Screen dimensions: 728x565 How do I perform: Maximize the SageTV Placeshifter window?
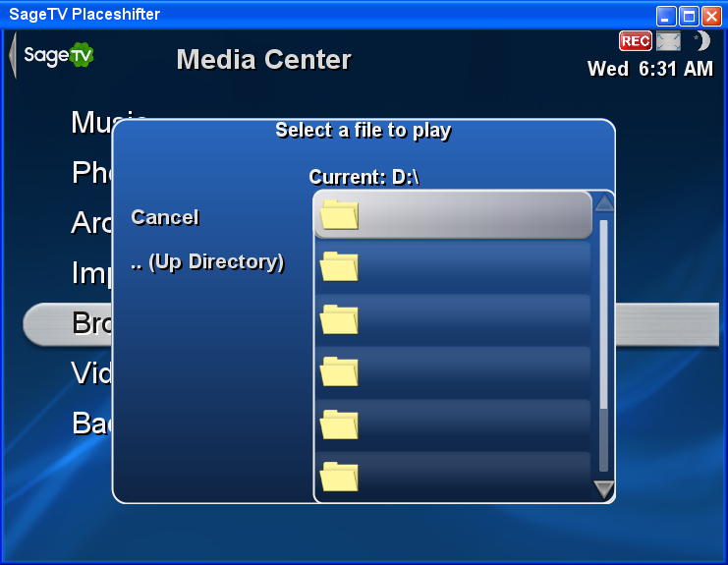689,17
